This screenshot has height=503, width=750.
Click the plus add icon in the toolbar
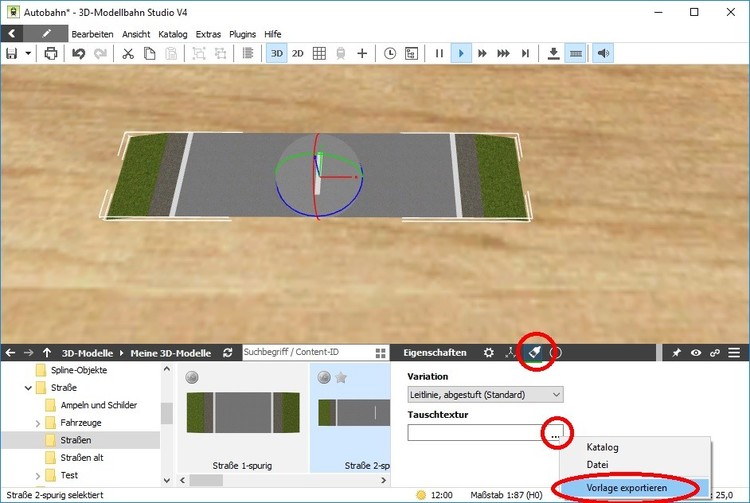(362, 54)
